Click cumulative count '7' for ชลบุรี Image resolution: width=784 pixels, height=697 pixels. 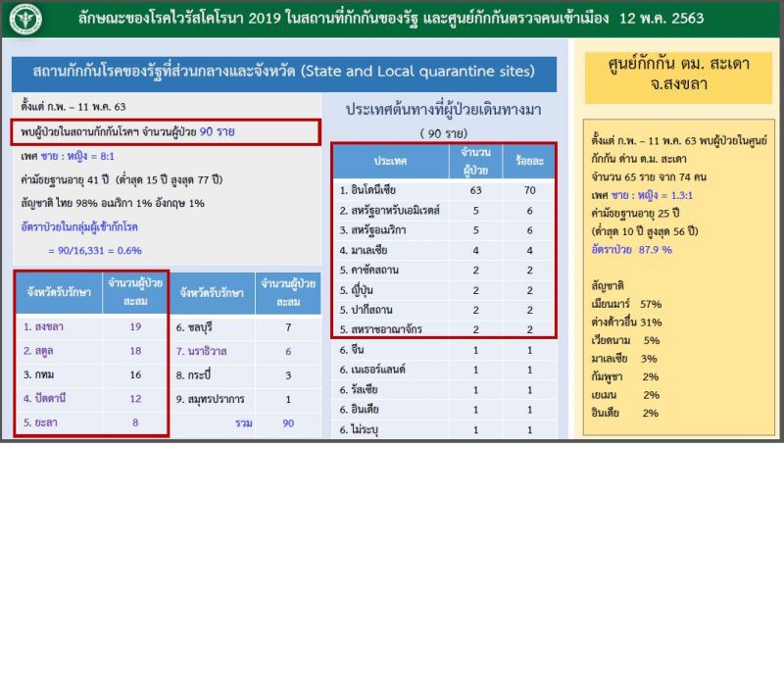pos(288,327)
